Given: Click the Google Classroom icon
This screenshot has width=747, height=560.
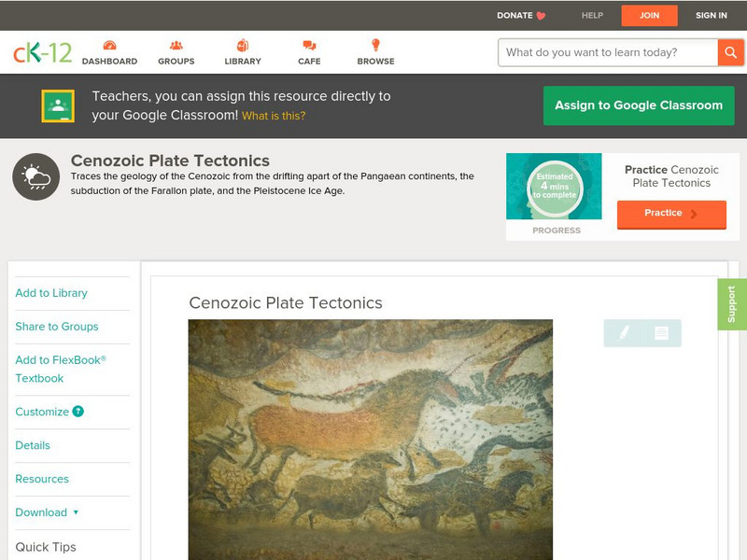Looking at the screenshot, I should (58, 105).
